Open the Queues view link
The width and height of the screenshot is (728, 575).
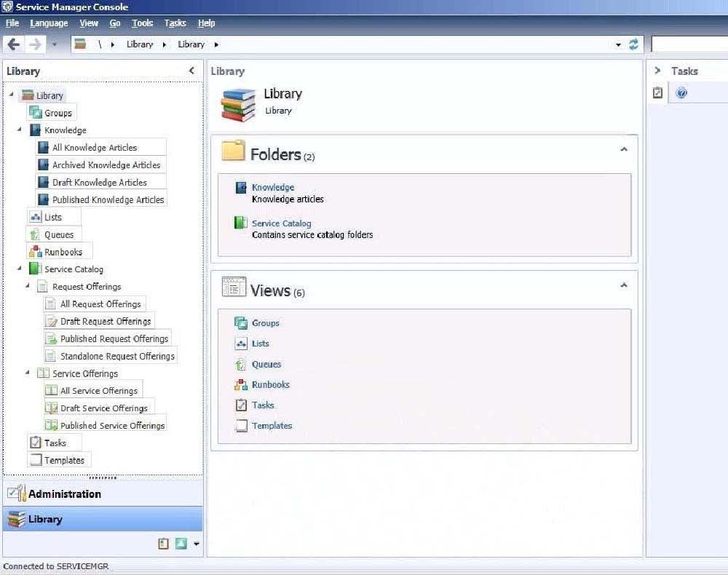[x=266, y=365]
